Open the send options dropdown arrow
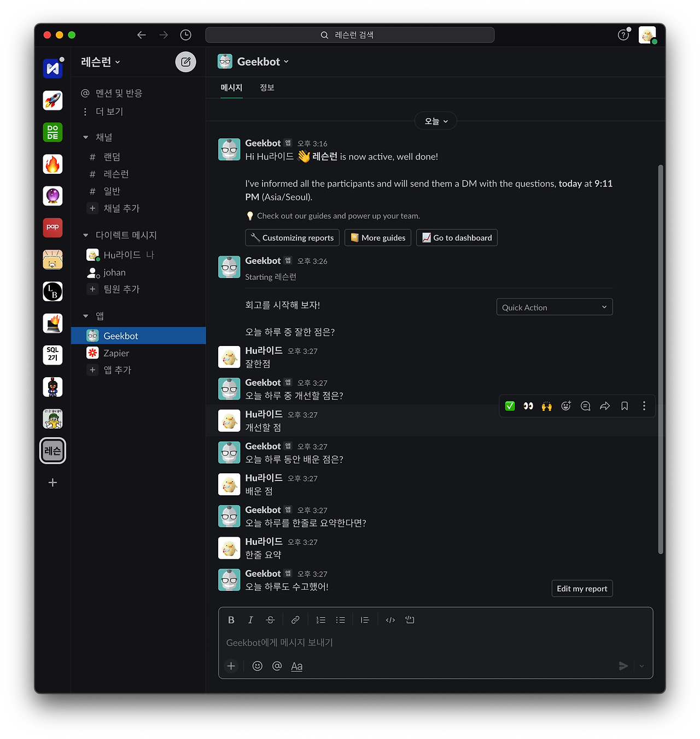700x739 pixels. [x=642, y=666]
